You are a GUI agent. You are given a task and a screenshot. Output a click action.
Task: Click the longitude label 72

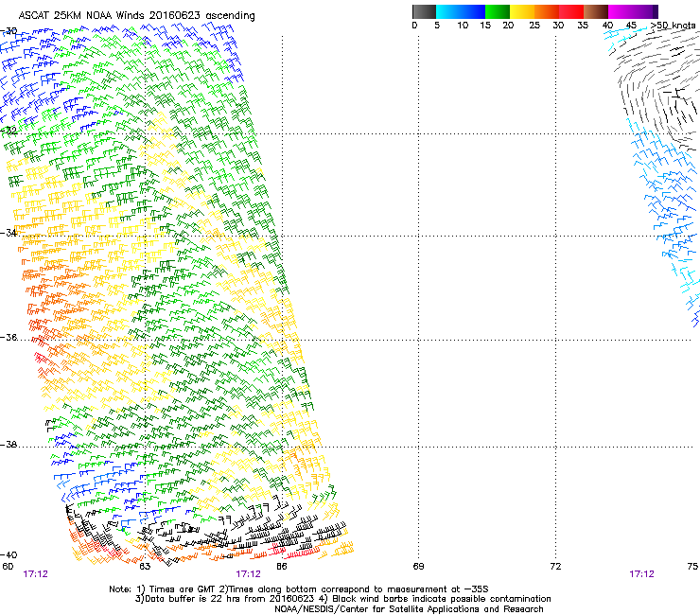click(555, 567)
